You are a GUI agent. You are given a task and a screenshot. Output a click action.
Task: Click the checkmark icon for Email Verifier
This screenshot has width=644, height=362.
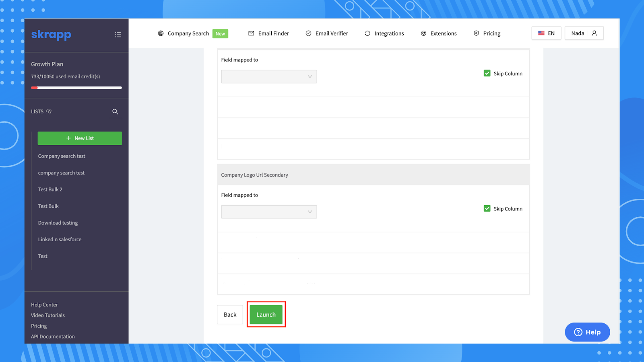308,33
